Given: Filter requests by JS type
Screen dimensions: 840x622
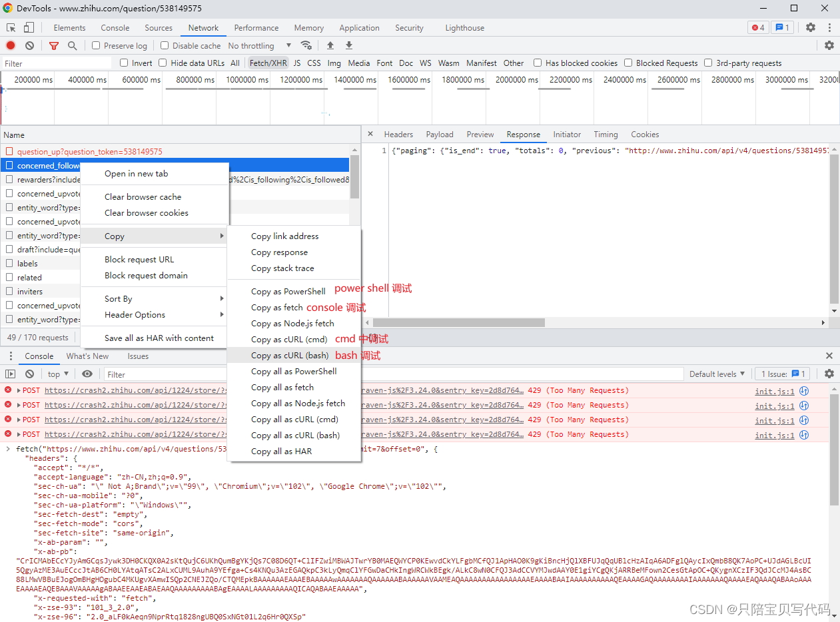Looking at the screenshot, I should coord(297,63).
